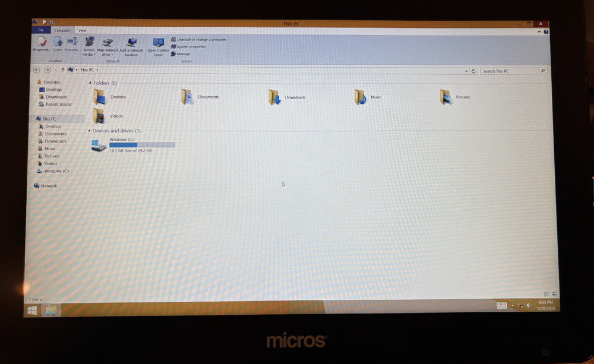594x364 pixels.
Task: Collapse the Folders (6) section
Action: point(91,83)
